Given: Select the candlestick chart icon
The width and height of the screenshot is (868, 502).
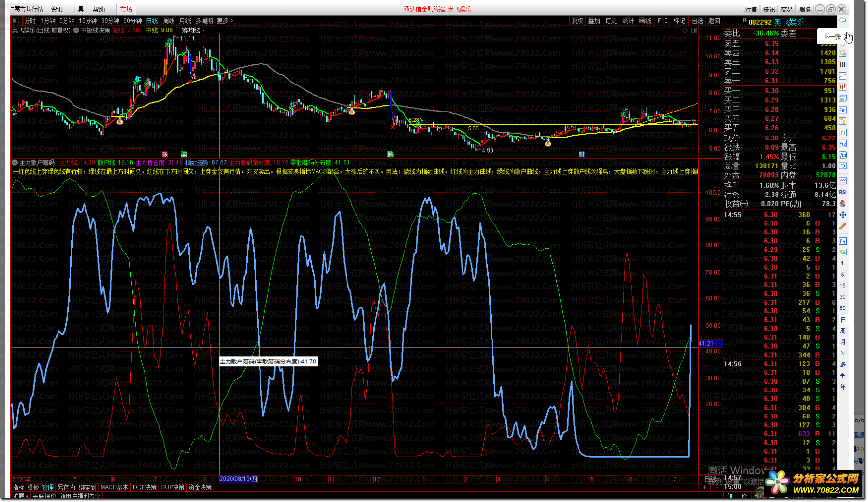Looking at the screenshot, I should 843,87.
